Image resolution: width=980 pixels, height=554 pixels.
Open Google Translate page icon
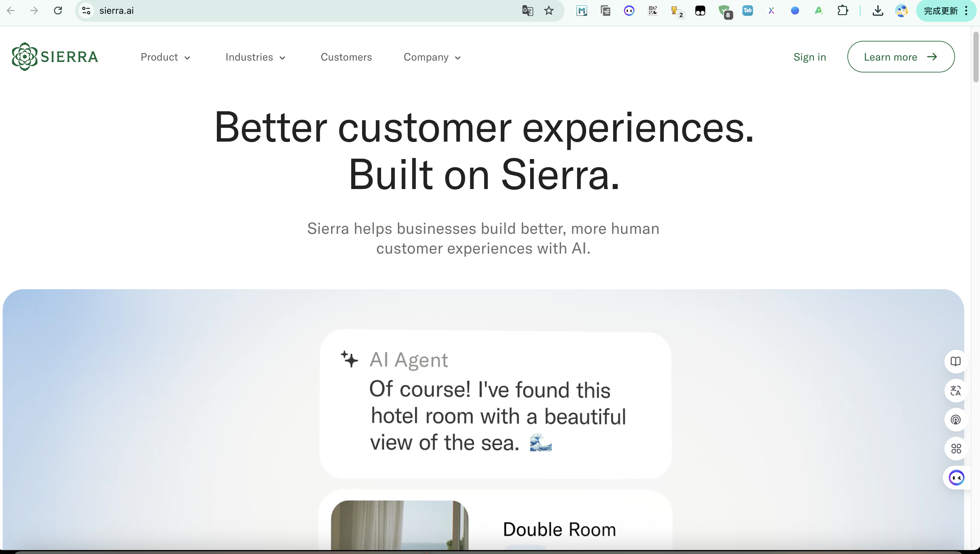pyautogui.click(x=527, y=11)
